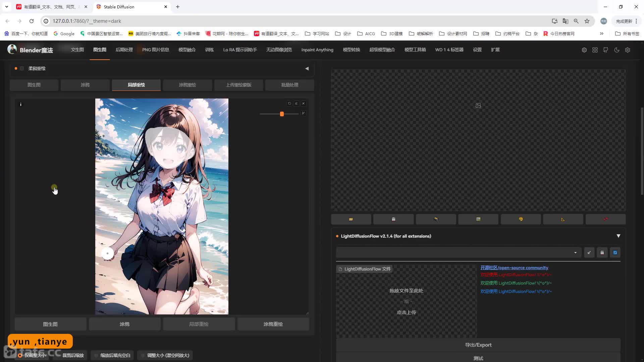This screenshot has height=362, width=644.
Task: Apply LightDiffusionFlow preset with arrow icon
Action: [589, 252]
